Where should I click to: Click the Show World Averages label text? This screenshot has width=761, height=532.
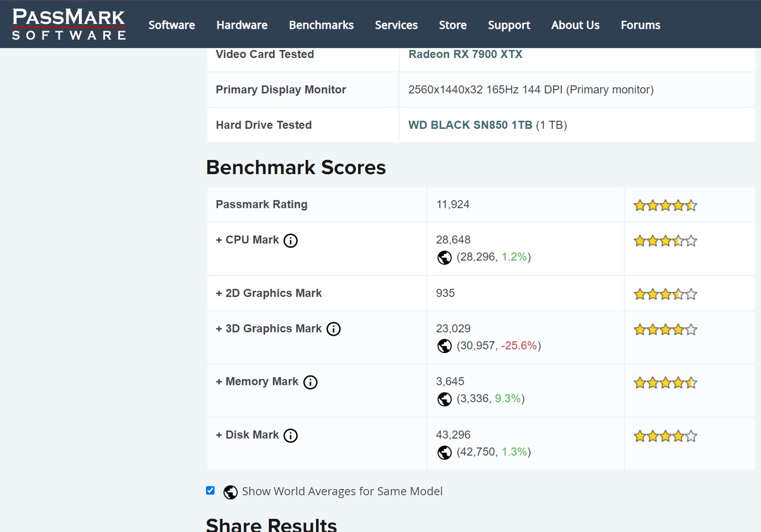pos(342,491)
